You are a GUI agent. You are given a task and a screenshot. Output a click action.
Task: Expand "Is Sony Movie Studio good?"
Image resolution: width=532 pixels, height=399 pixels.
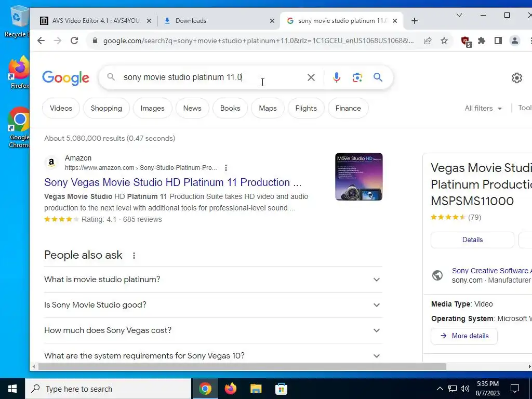coord(213,305)
